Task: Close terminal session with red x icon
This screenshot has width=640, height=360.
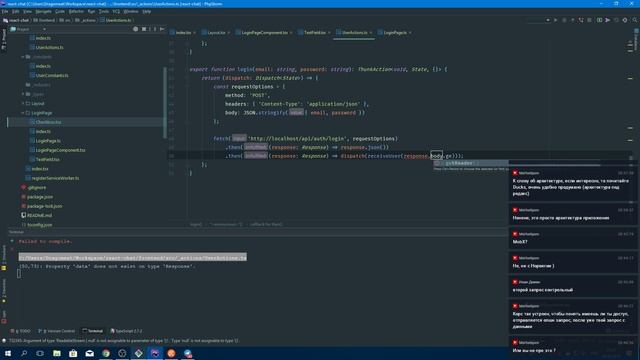Action: [x=12, y=249]
